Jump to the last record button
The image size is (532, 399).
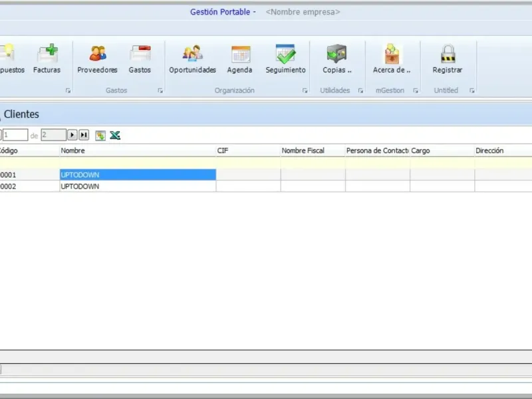(84, 135)
